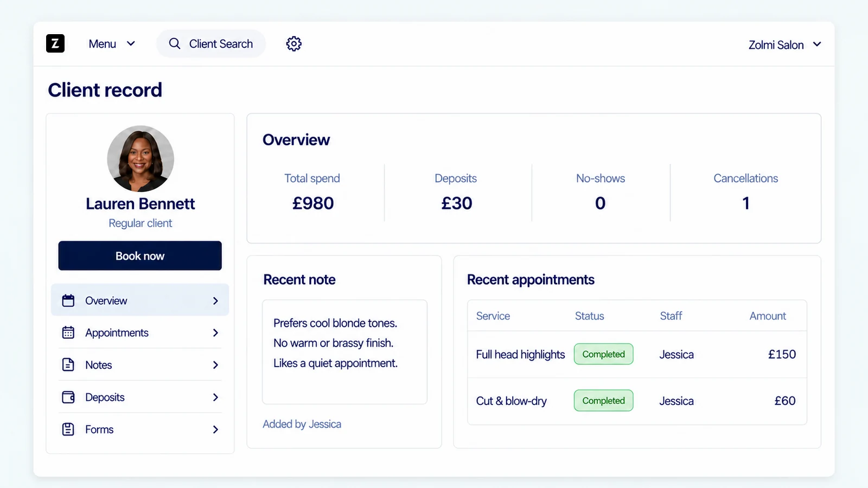Click the Cut & blow-dry service
The image size is (868, 488).
pyautogui.click(x=511, y=401)
